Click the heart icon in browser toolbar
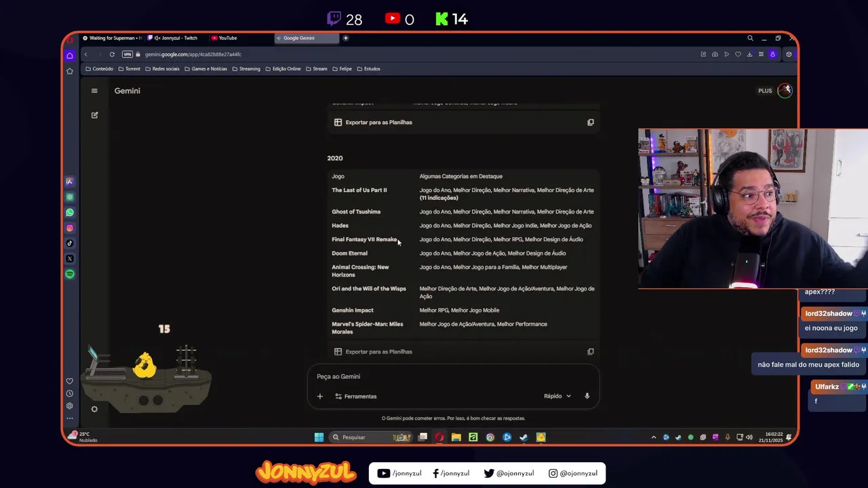Screen dimensions: 868x488 click(738, 54)
